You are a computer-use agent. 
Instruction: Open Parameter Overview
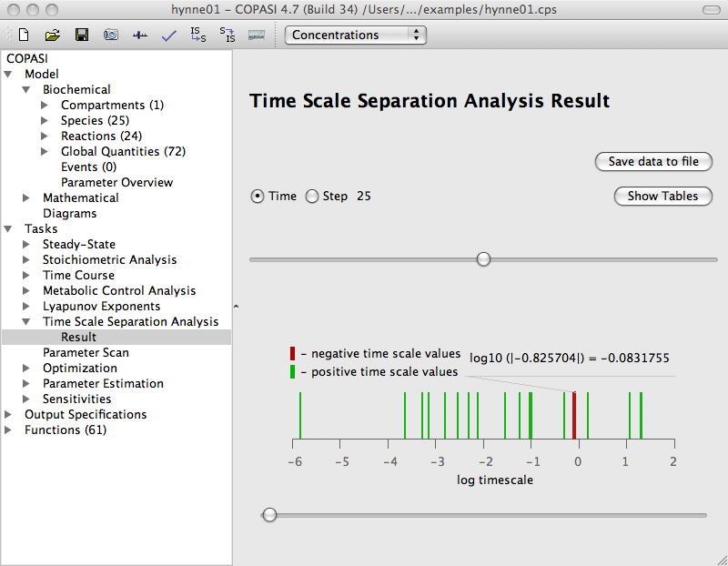click(x=117, y=183)
